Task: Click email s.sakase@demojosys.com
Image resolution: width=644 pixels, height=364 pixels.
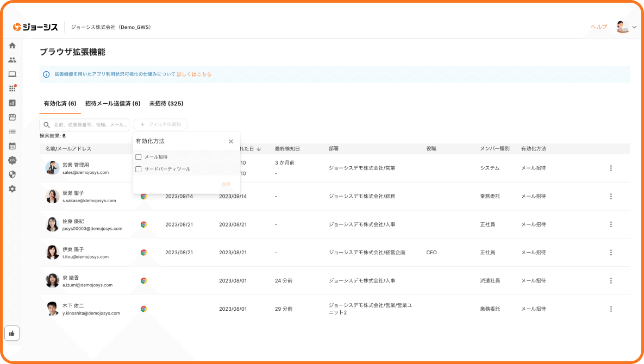Action: (89, 201)
